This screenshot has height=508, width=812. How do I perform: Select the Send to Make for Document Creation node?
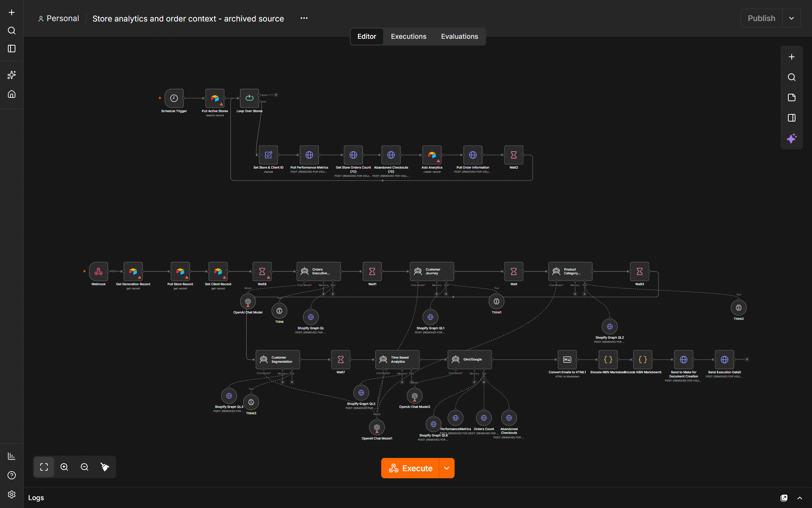pos(683,359)
